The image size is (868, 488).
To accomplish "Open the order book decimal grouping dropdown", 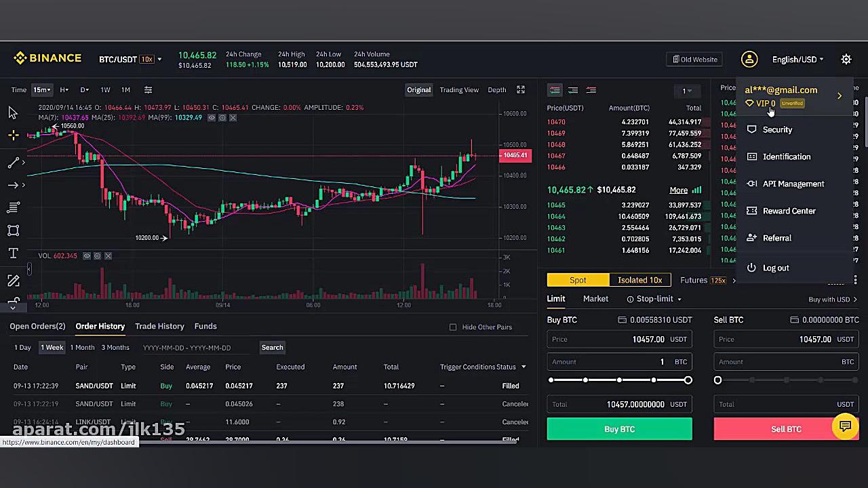I will click(687, 91).
